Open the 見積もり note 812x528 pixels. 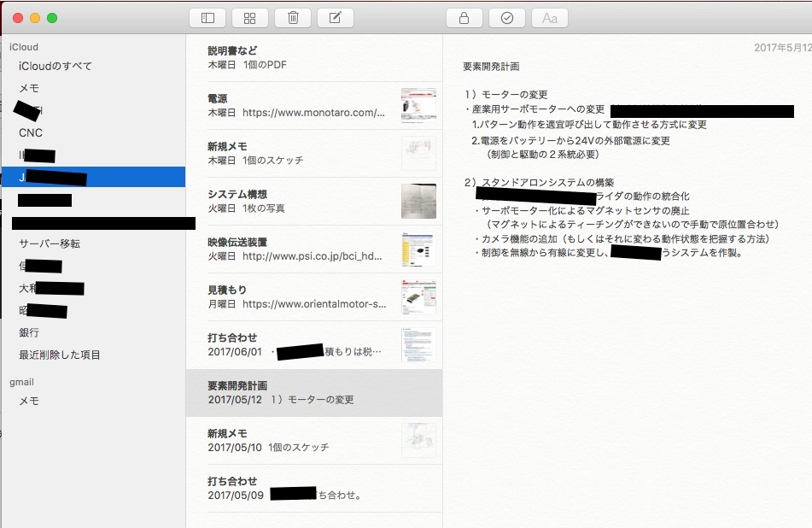point(314,297)
